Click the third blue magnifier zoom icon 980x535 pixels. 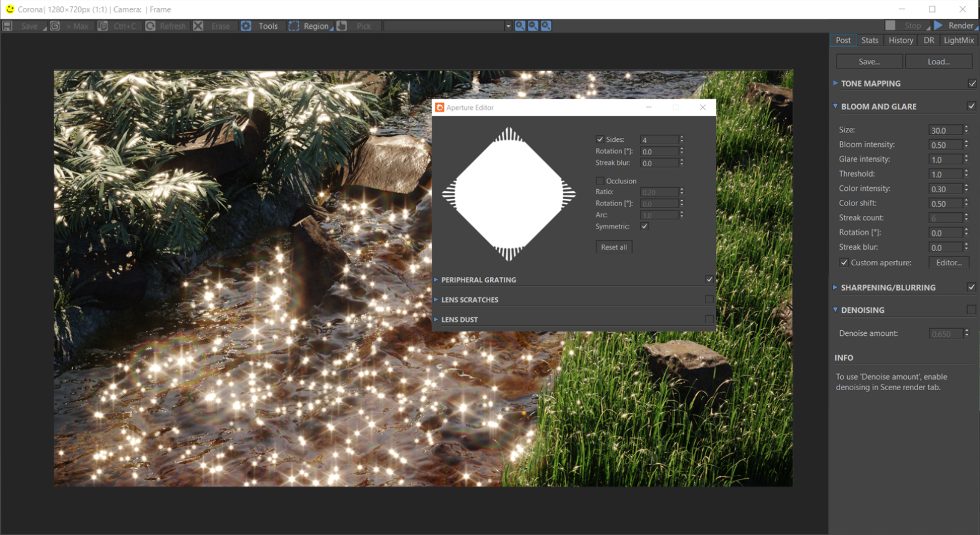pyautogui.click(x=546, y=26)
